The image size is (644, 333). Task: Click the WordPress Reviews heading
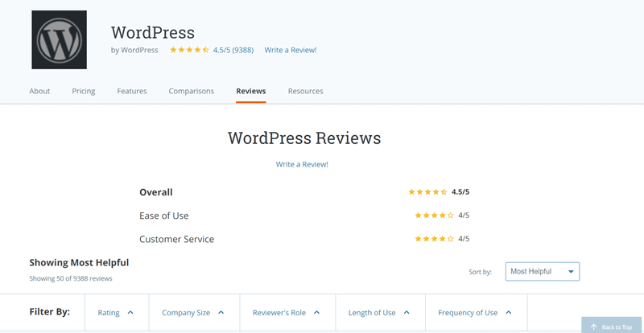coord(304,138)
